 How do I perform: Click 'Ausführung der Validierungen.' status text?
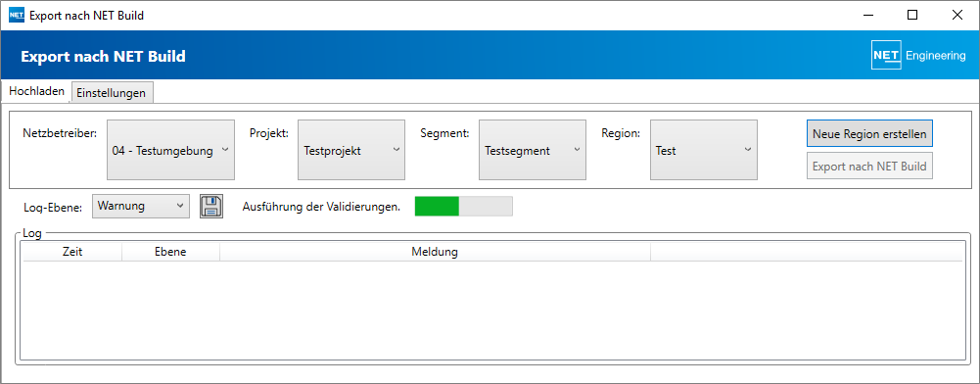pyautogui.click(x=321, y=207)
